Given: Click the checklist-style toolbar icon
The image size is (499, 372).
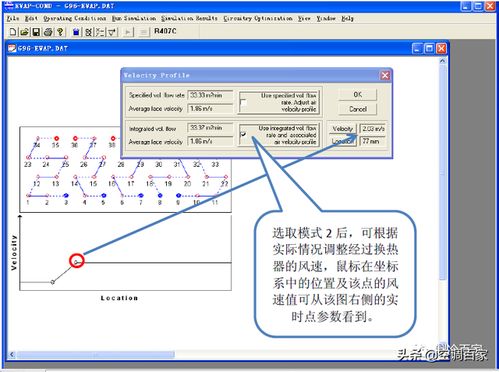Looking at the screenshot, I should pyautogui.click(x=100, y=32).
